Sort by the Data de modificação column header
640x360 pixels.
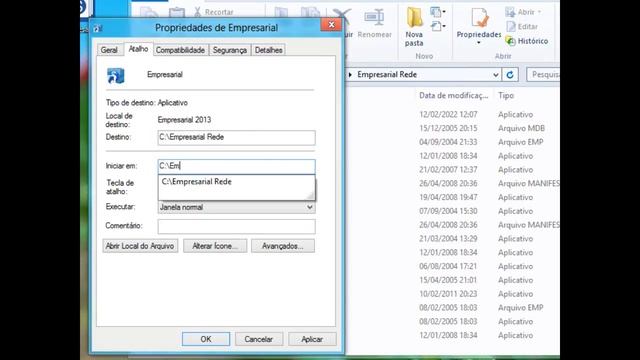click(x=453, y=96)
